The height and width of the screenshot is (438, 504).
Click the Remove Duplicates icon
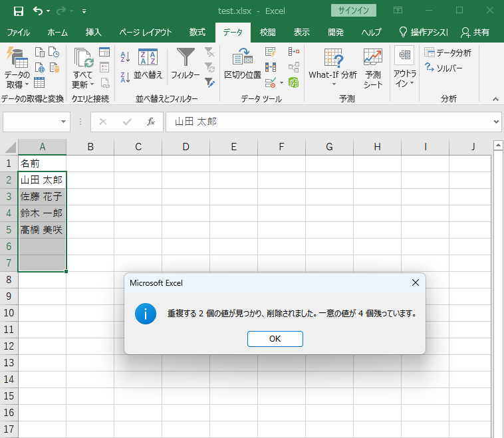[x=271, y=67]
